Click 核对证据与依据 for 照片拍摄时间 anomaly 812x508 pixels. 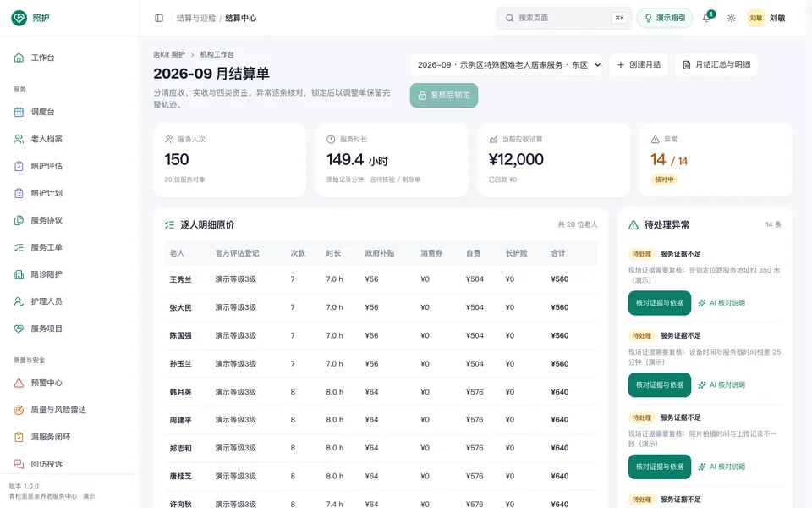coord(659,467)
